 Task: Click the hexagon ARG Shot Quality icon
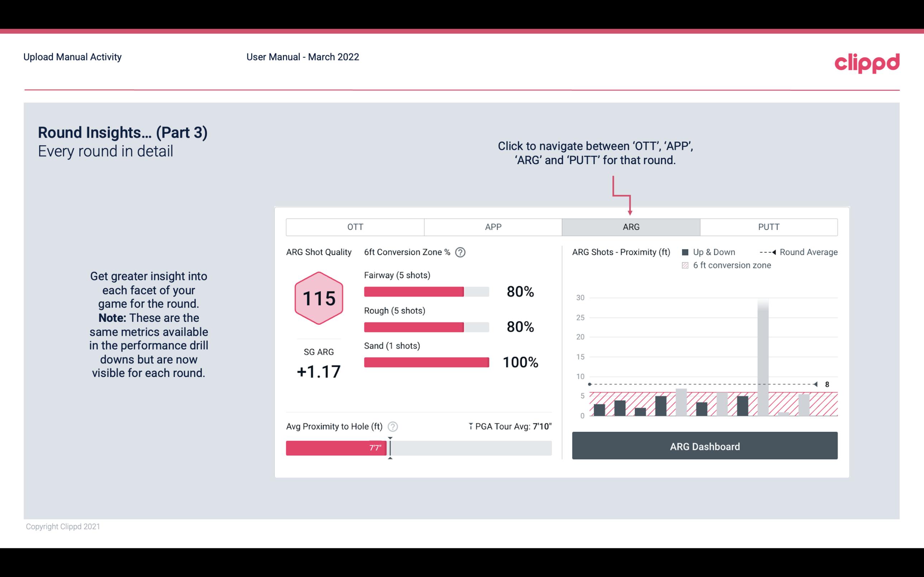(318, 298)
